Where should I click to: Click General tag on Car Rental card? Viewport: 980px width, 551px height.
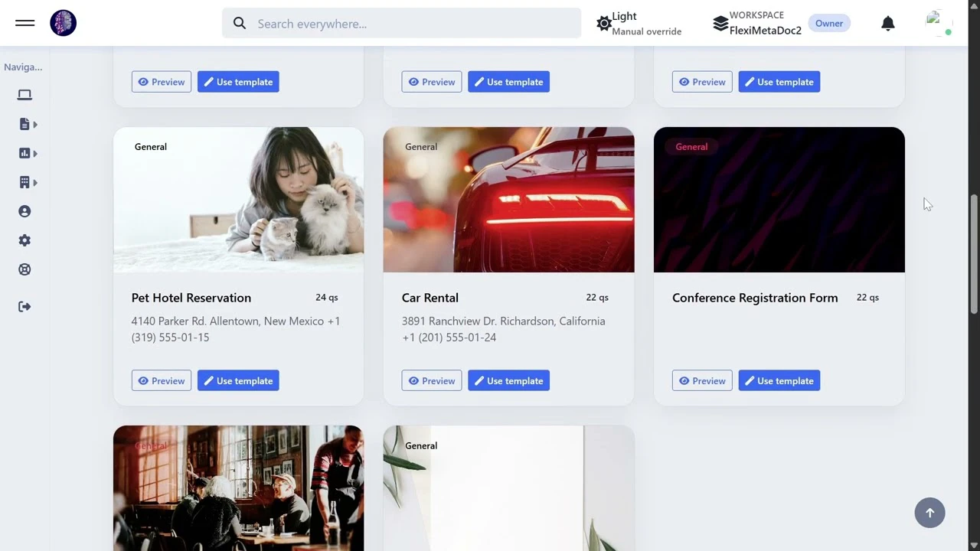[421, 147]
